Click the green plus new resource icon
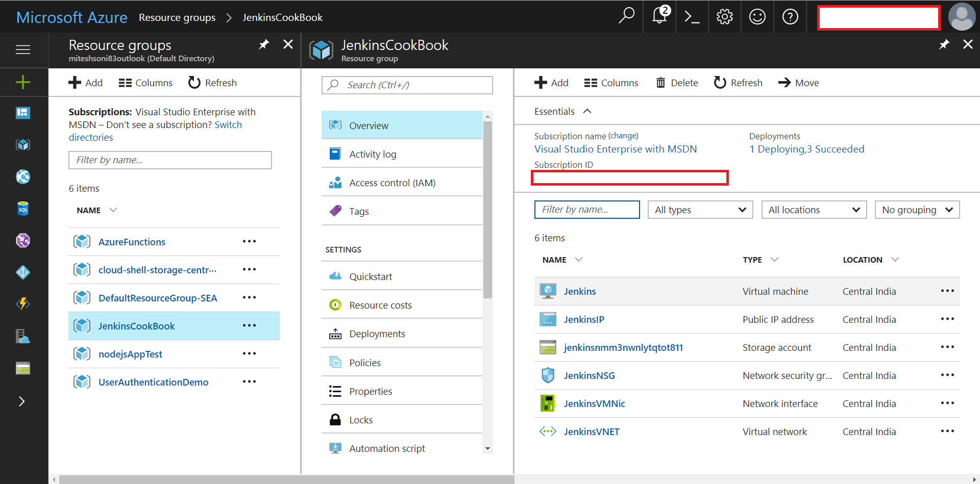Screen dimensions: 980x484 coord(23,82)
